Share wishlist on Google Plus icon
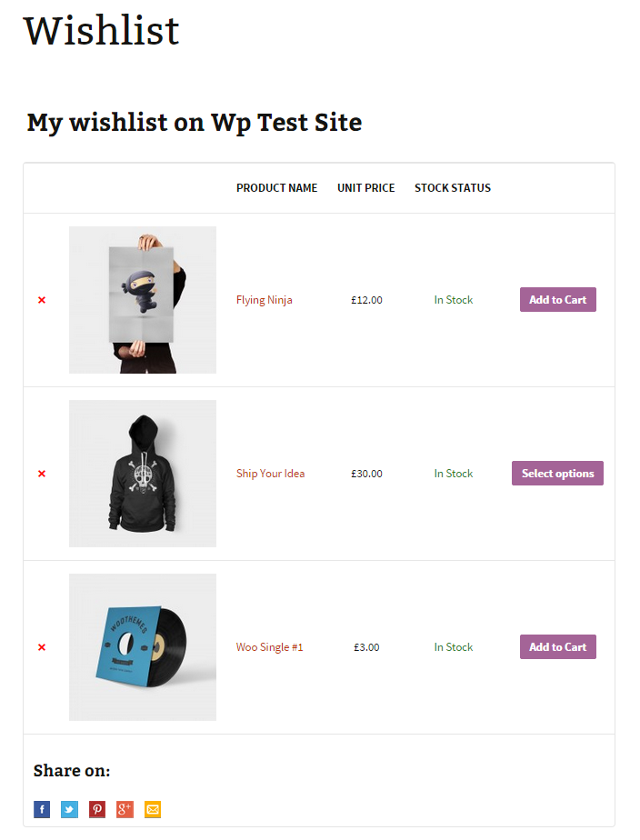Screen dimensions: 640x840 pos(125,809)
